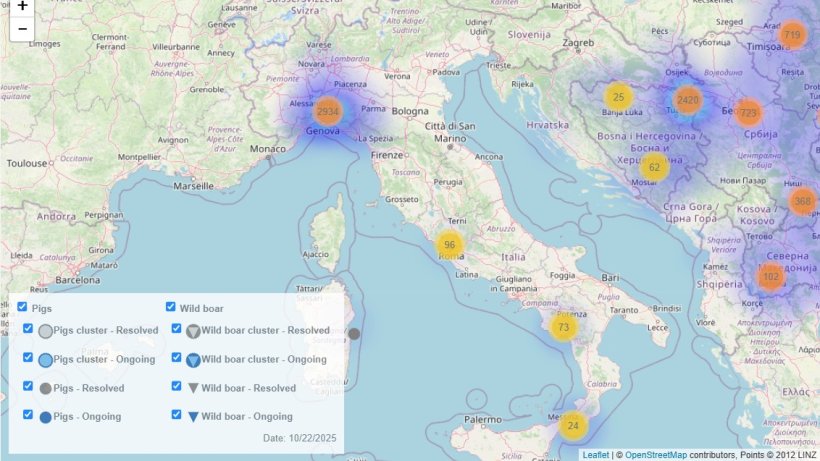Click the 723 cluster marker near Belgrade
The image size is (820, 461).
[x=748, y=113]
